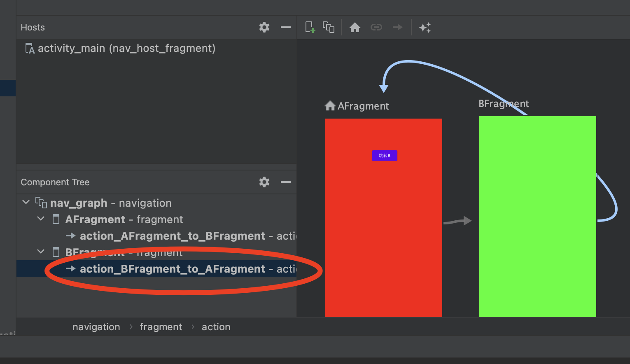Screen dimensions: 630x364
Task: Click the green BFragment preview on the canvas
Action: coord(538,217)
